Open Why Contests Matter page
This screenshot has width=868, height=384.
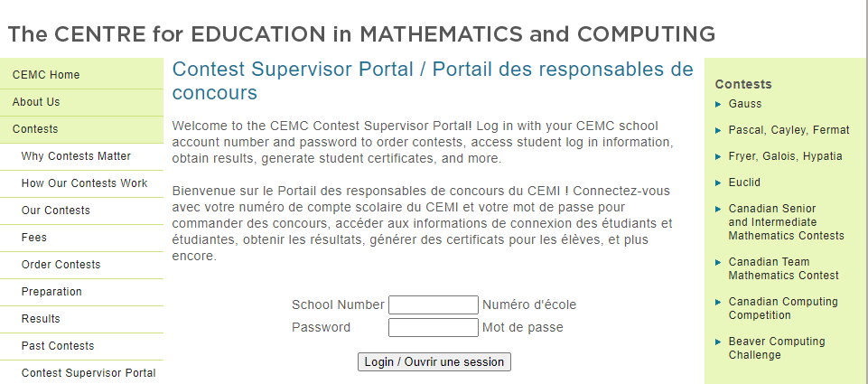[76, 156]
